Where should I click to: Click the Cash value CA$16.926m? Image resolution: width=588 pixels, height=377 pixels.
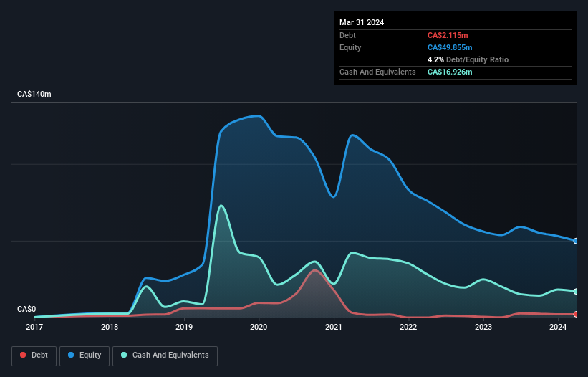(450, 72)
